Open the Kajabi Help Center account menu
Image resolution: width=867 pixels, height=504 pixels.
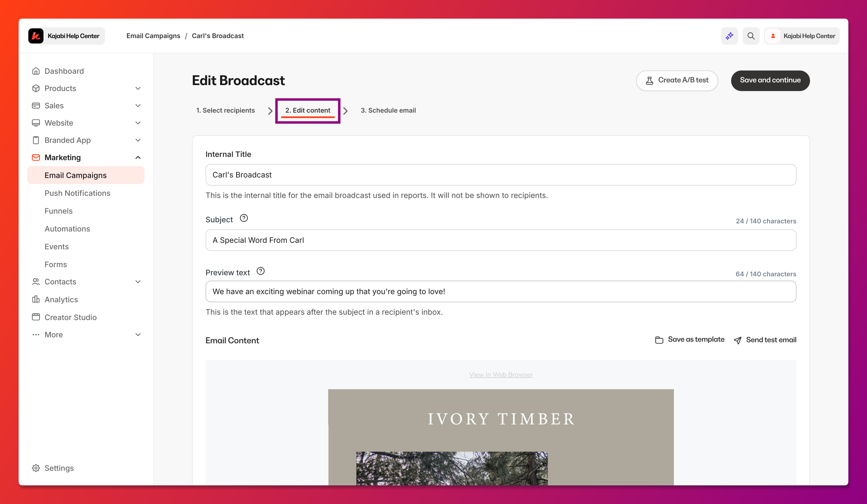click(802, 36)
